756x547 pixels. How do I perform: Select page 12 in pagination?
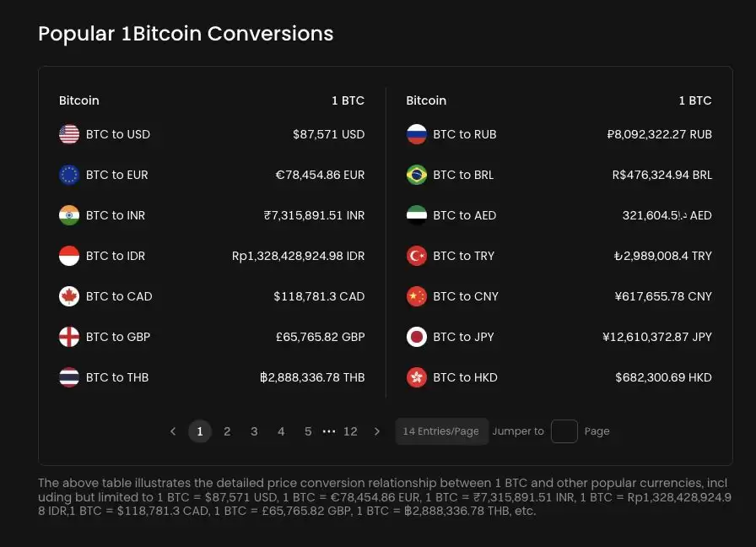click(x=350, y=431)
